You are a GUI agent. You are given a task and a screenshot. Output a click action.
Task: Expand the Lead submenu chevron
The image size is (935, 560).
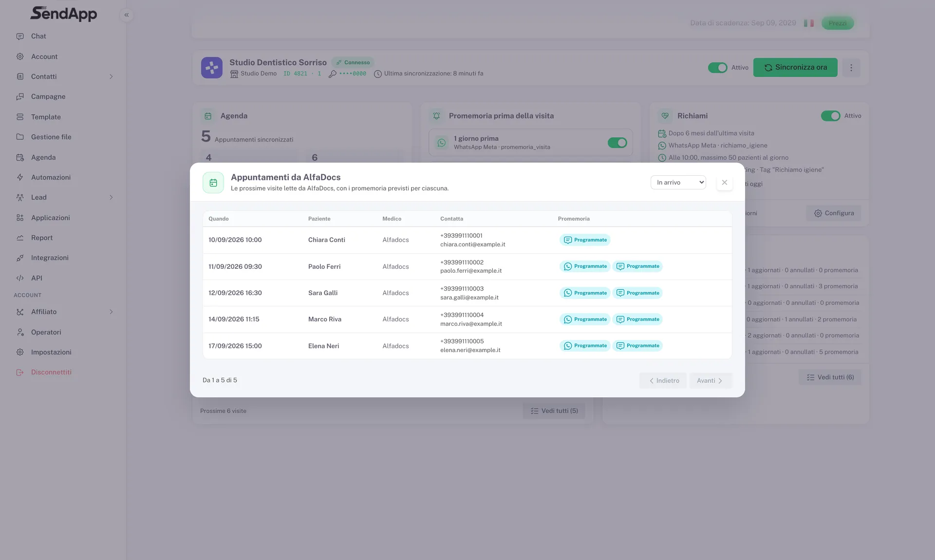111,197
